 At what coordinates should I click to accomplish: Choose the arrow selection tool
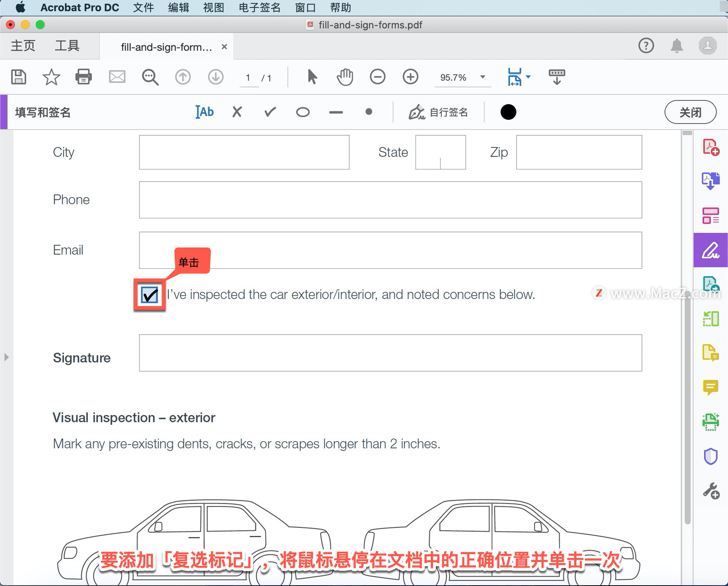[x=312, y=77]
